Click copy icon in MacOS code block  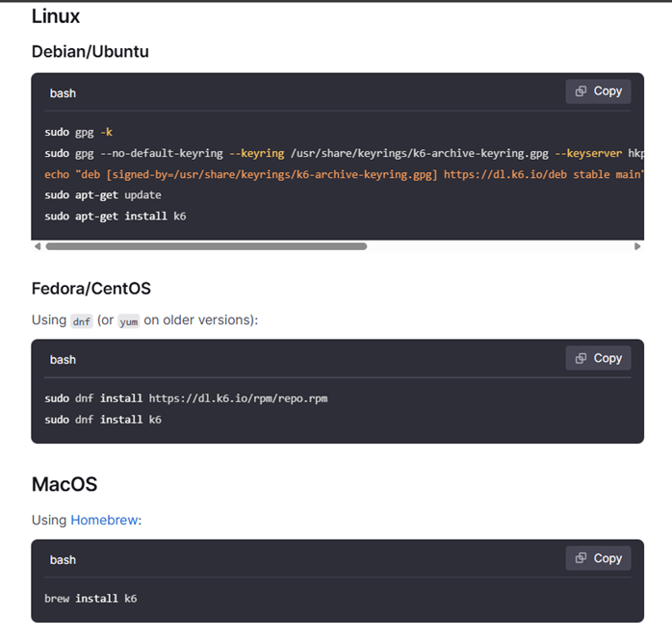pyautogui.click(x=581, y=558)
